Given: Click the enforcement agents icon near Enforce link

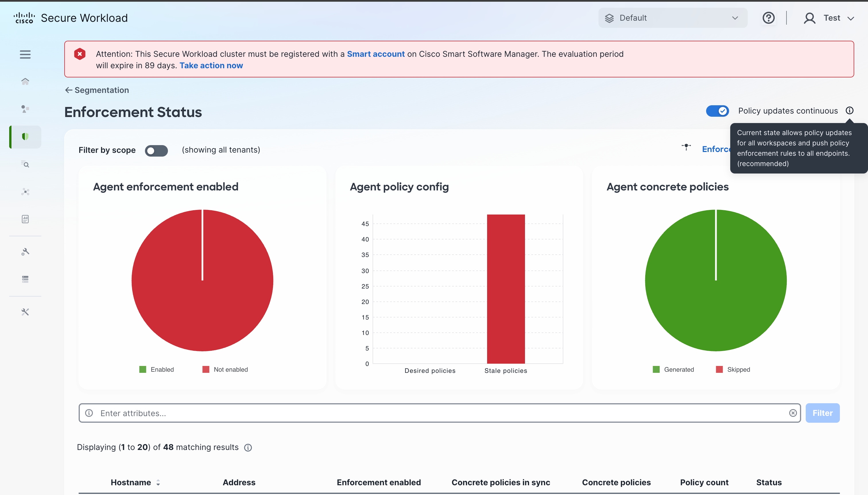Looking at the screenshot, I should point(686,147).
